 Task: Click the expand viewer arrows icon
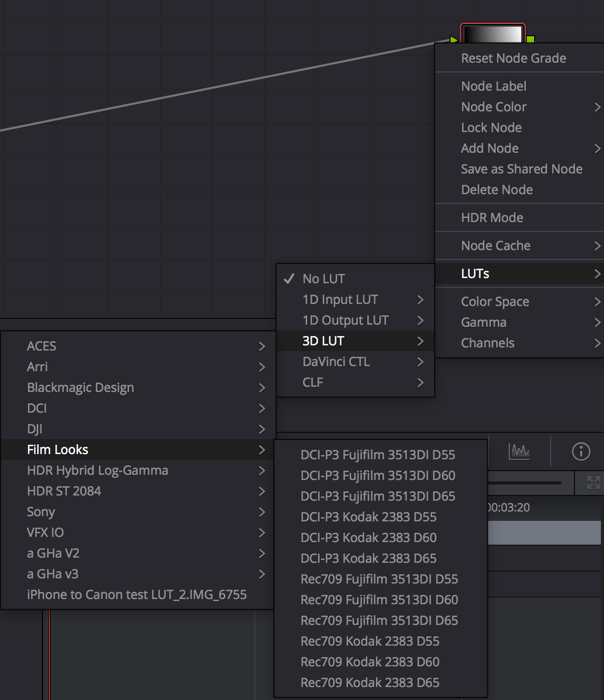click(594, 483)
